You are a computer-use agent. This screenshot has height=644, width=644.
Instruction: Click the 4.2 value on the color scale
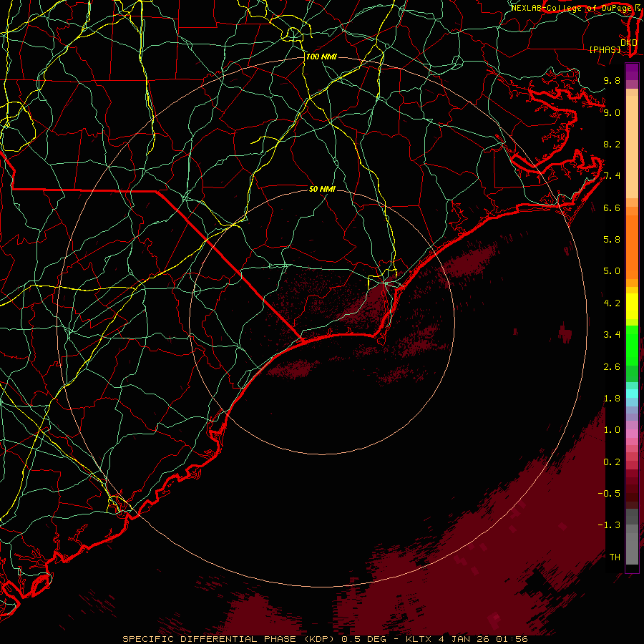(x=612, y=303)
